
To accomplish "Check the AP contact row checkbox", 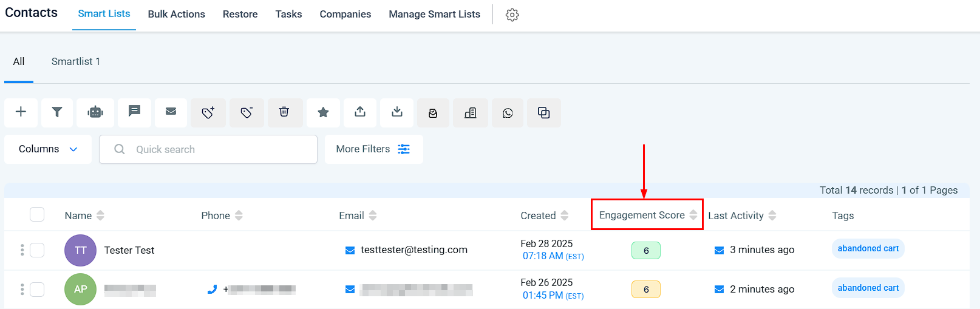I will pyautogui.click(x=37, y=290).
